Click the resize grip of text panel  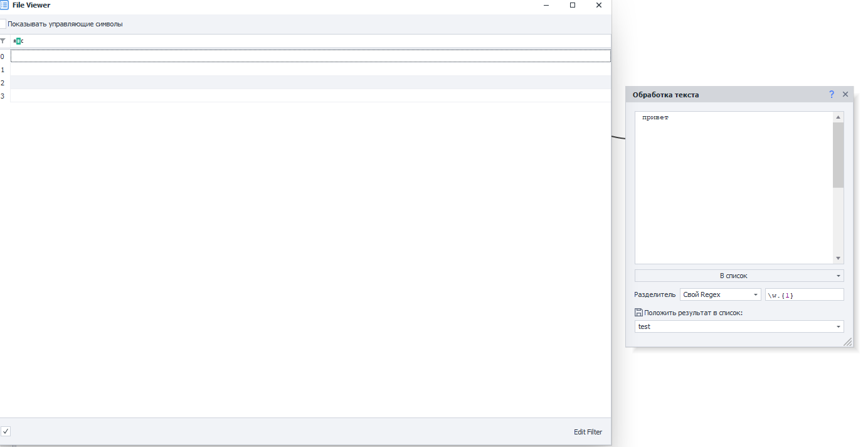coord(847,342)
